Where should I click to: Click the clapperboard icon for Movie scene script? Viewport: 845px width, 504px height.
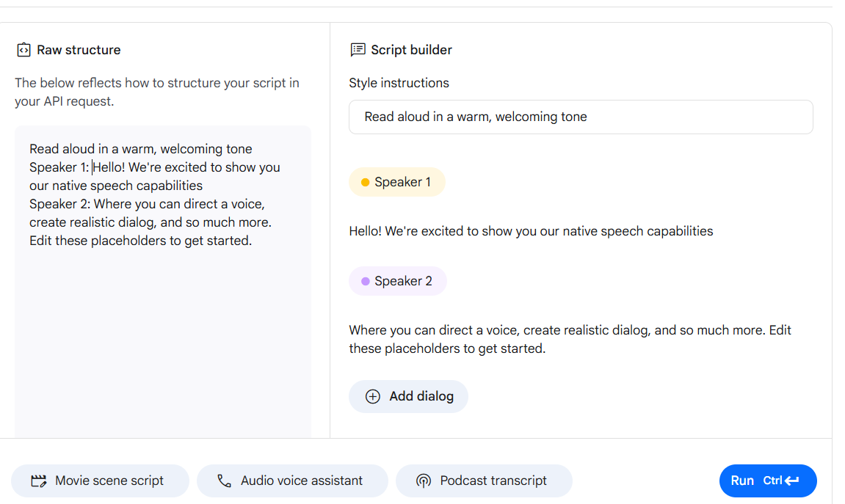[x=39, y=481]
